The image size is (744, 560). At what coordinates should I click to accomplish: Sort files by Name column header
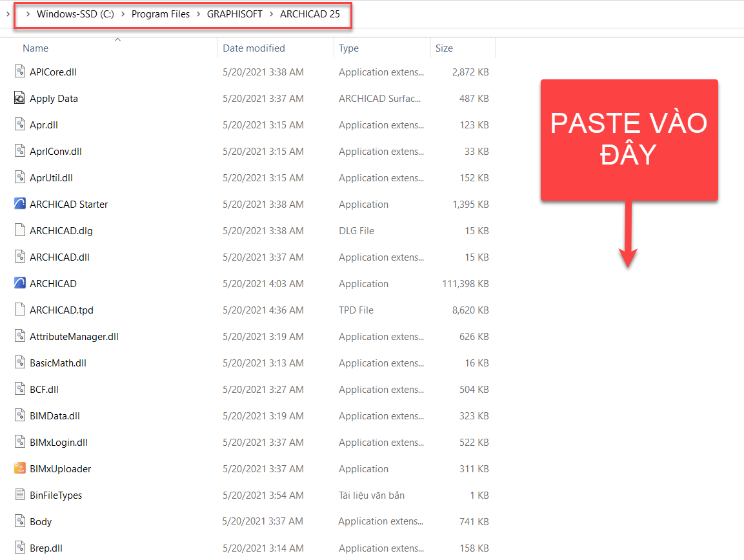point(35,48)
